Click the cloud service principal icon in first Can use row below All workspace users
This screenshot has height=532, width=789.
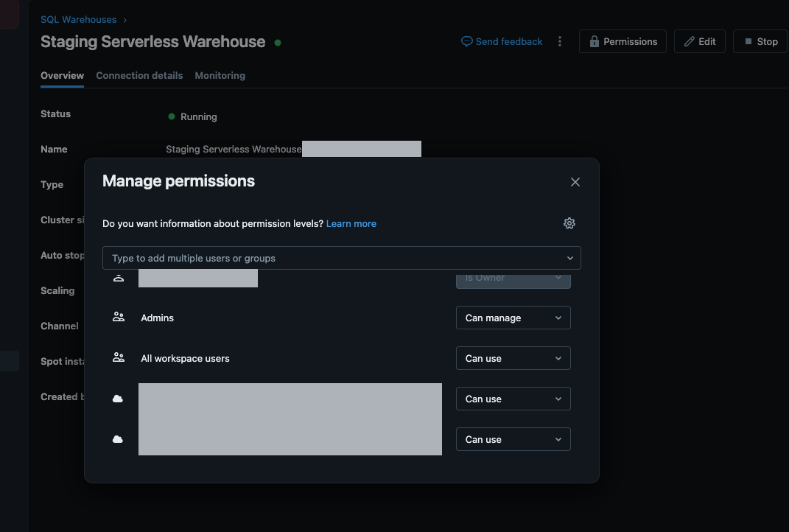click(118, 399)
